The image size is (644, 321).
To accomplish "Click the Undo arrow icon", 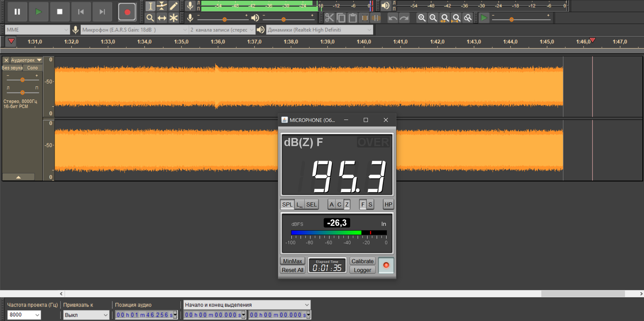I will [x=392, y=18].
